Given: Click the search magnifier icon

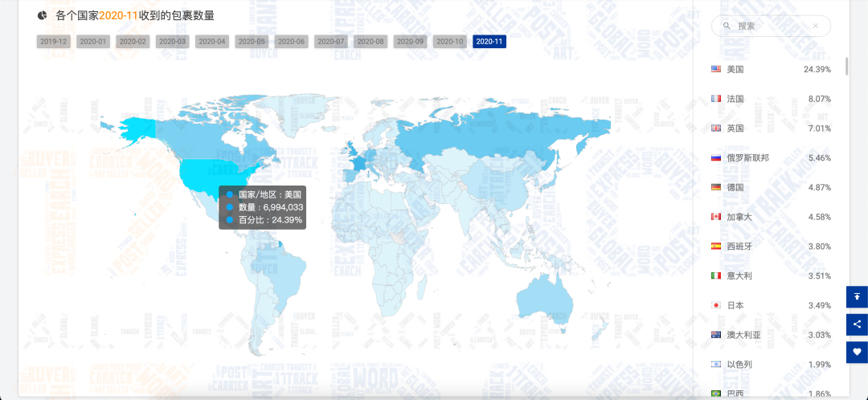Looking at the screenshot, I should coord(727,26).
